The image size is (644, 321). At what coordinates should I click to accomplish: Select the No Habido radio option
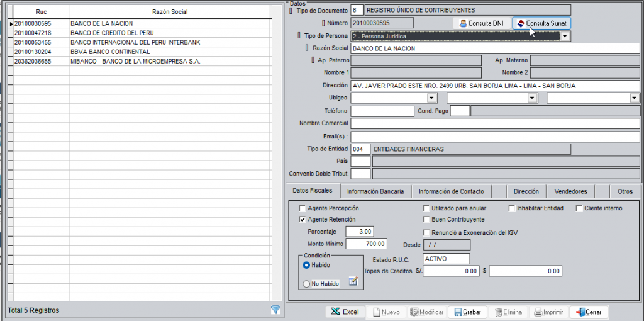[306, 284]
